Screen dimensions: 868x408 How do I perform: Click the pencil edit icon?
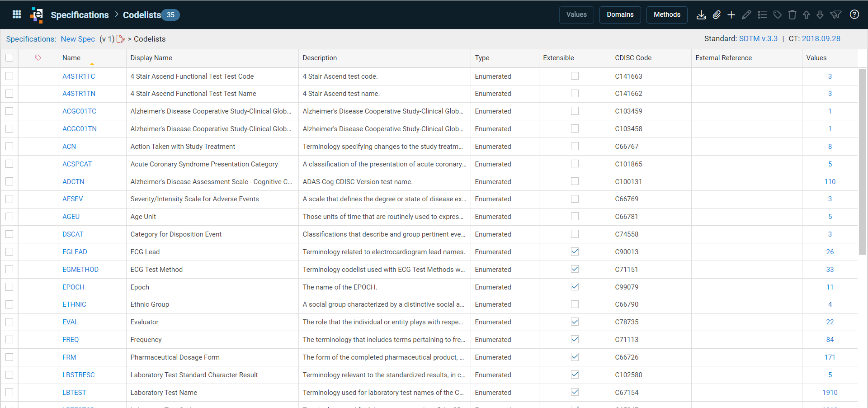[746, 15]
